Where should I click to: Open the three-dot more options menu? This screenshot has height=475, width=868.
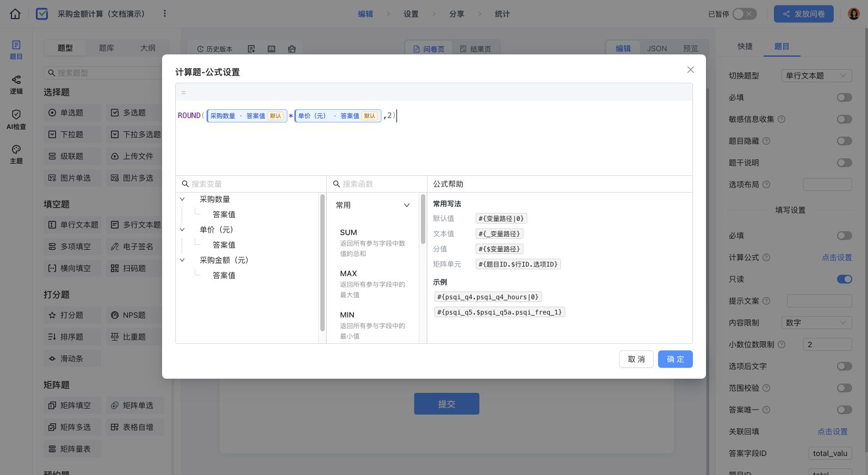[165, 14]
